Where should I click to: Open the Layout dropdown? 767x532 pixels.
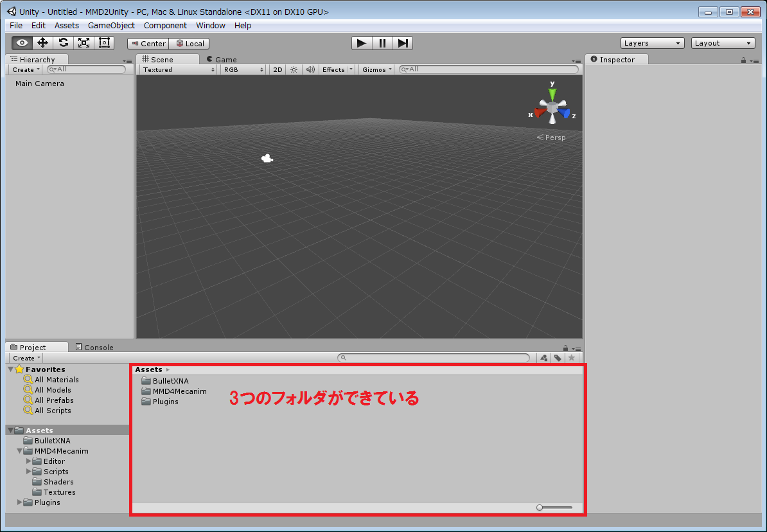coord(723,43)
